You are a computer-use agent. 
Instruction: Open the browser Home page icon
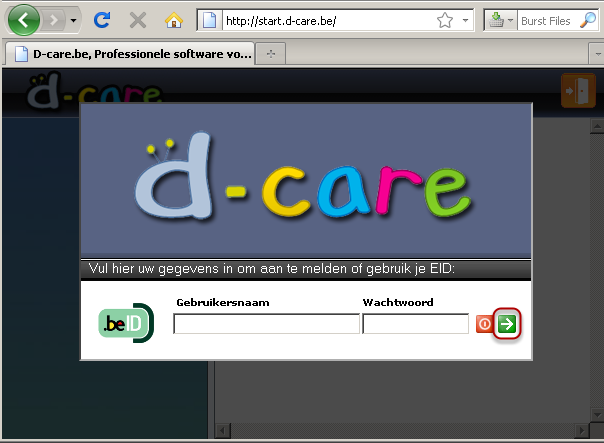click(x=174, y=20)
